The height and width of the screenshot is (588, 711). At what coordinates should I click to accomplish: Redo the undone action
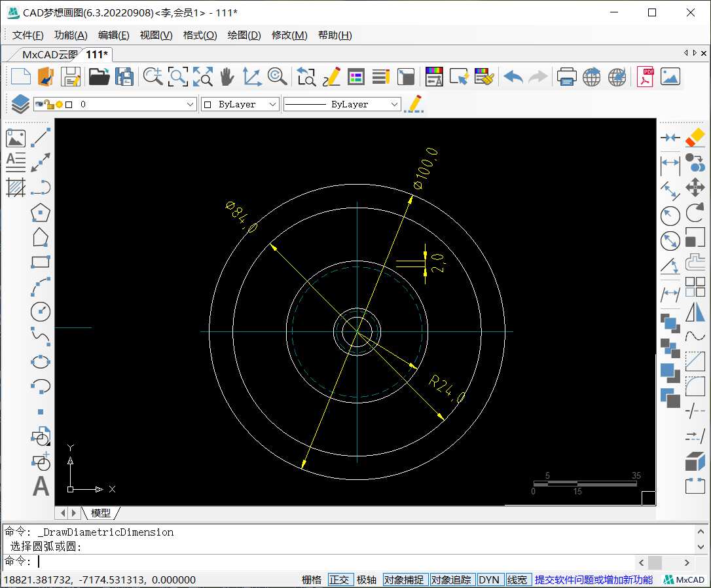point(538,77)
